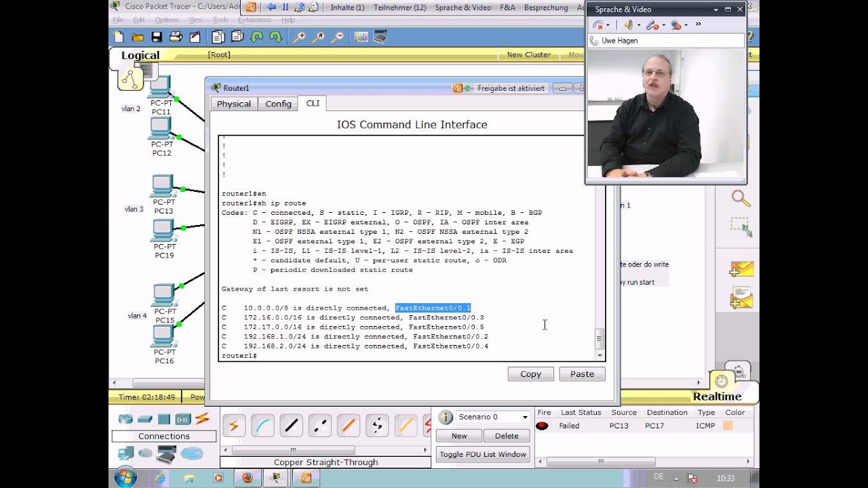Select the Connections lightning category icon

click(x=202, y=419)
